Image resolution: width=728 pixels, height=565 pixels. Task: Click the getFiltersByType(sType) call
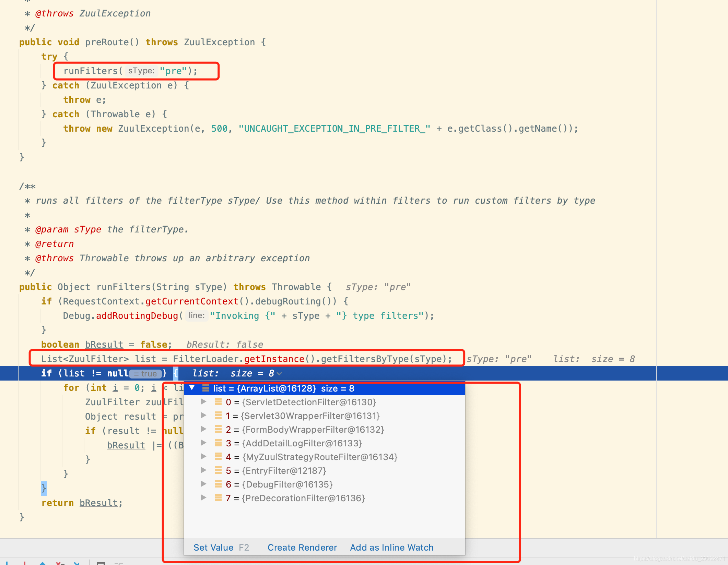click(384, 359)
